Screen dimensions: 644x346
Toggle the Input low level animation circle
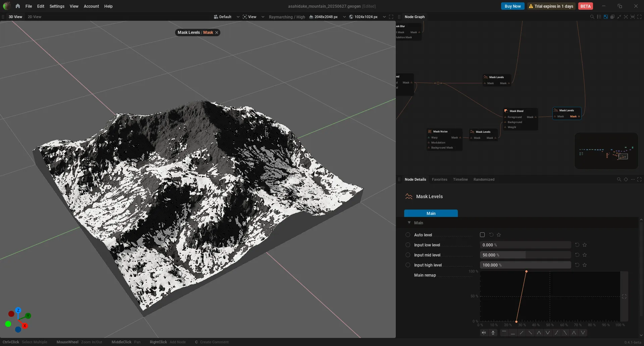(408, 245)
